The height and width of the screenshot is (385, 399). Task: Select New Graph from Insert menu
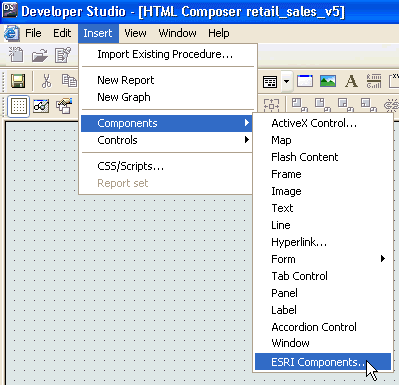click(168, 97)
